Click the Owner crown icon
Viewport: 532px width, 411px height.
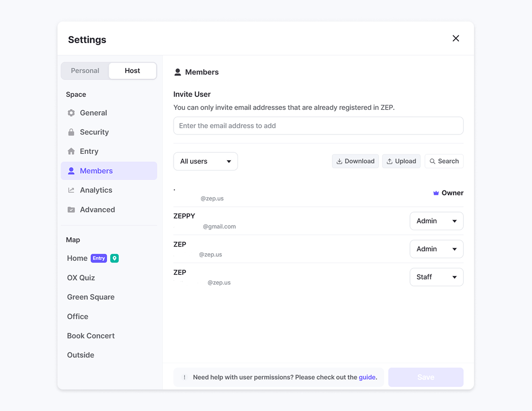coord(436,193)
